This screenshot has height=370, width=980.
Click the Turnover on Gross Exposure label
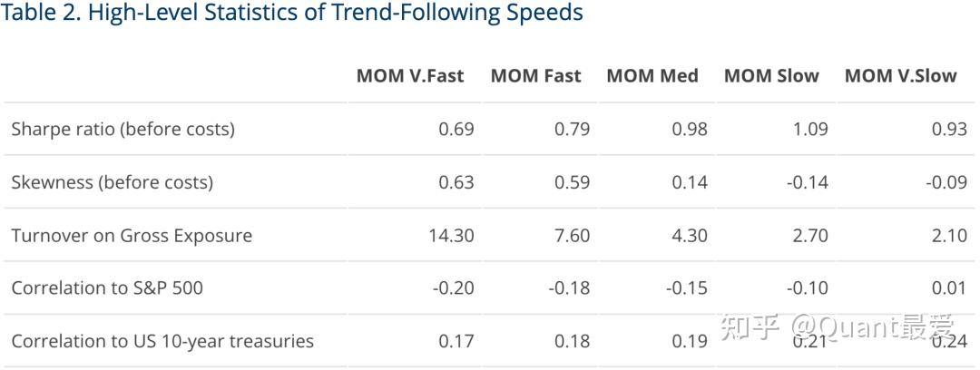[x=132, y=236]
